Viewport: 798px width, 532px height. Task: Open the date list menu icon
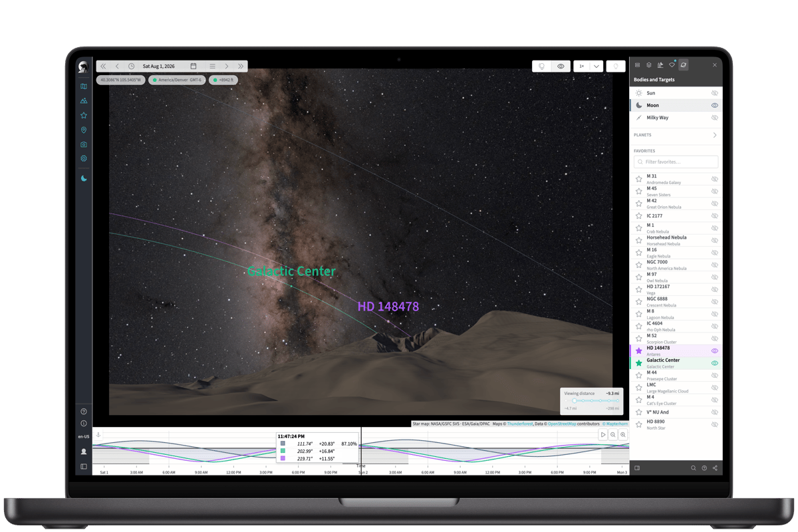point(212,66)
